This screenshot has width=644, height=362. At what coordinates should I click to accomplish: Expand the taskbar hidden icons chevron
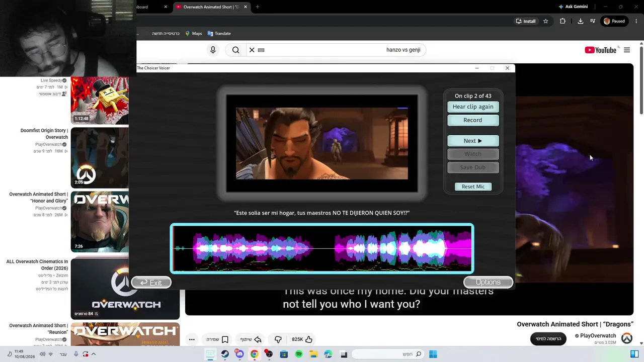pos(94,354)
